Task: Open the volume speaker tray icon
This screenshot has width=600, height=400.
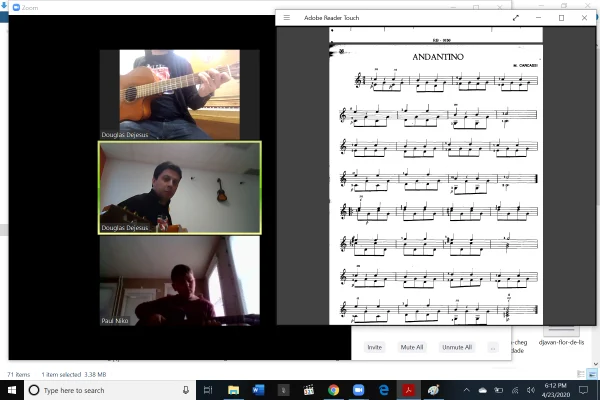Action: 530,390
